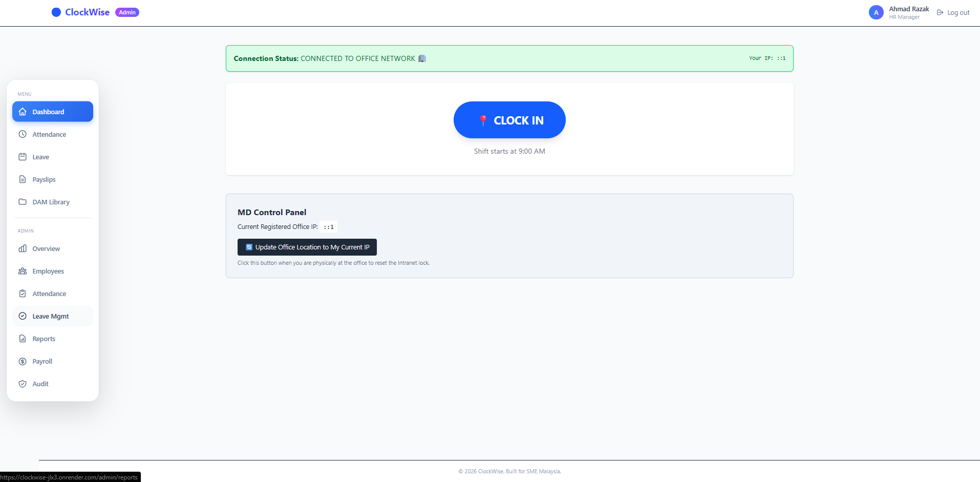Click the folder icon beside DAM Library
This screenshot has width=980, height=482.
pyautogui.click(x=23, y=202)
